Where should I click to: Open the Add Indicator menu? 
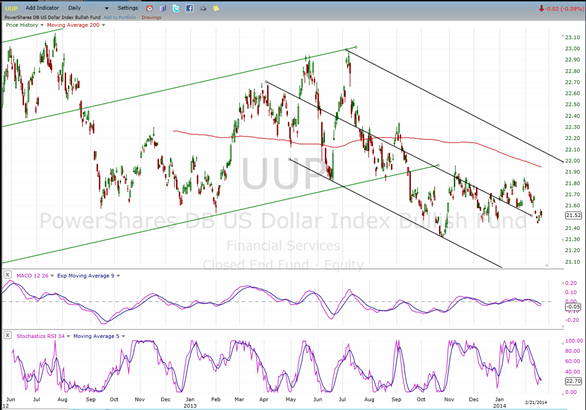pos(42,8)
